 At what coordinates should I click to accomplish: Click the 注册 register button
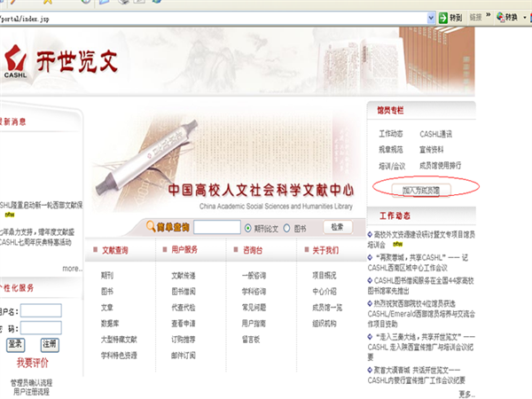[50, 345]
